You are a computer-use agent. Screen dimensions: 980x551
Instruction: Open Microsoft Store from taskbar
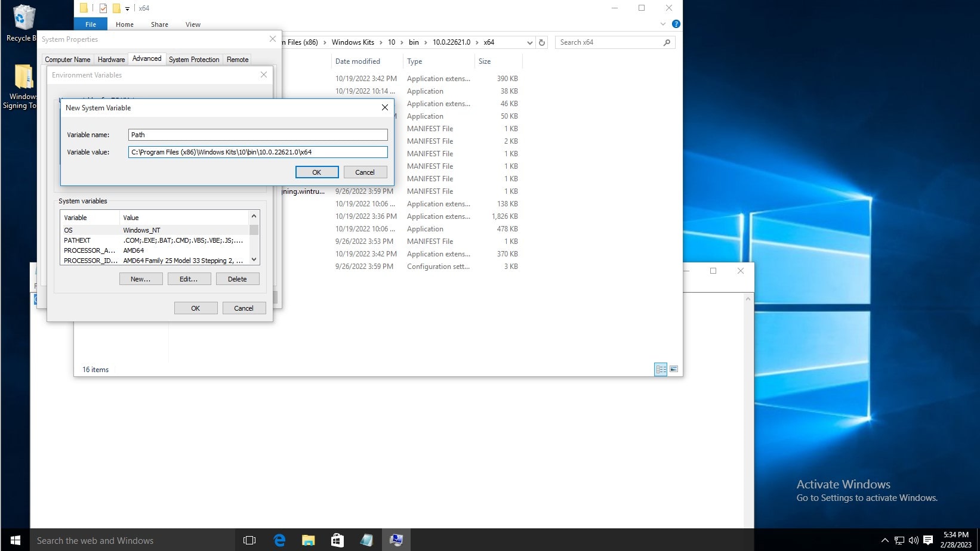point(337,540)
